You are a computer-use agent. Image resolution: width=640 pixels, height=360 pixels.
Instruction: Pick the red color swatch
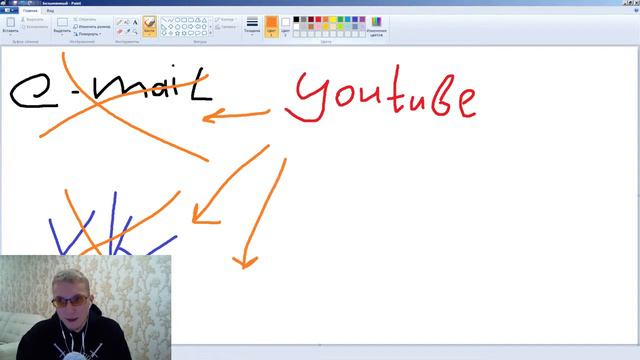[318, 20]
